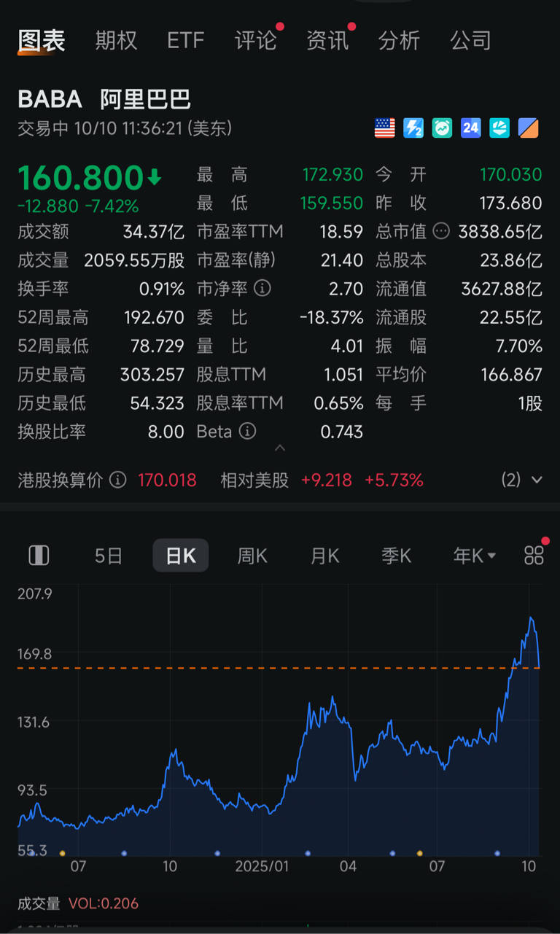Screen dimensions: 560x934
Task: Open the four-circle indicator grid icon
Action: [x=534, y=556]
